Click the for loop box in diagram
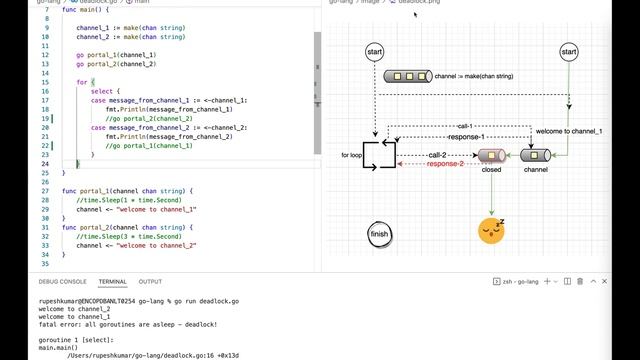640x360 pixels. (379, 155)
